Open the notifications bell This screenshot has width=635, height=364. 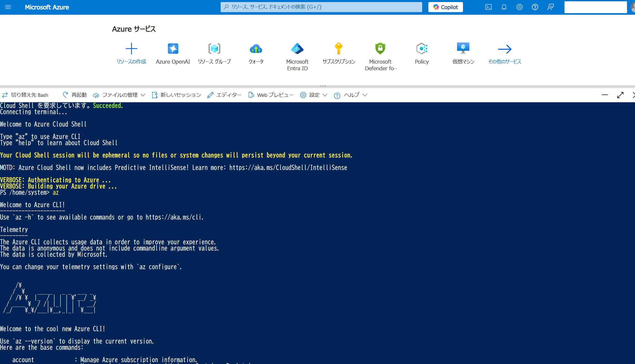(504, 7)
